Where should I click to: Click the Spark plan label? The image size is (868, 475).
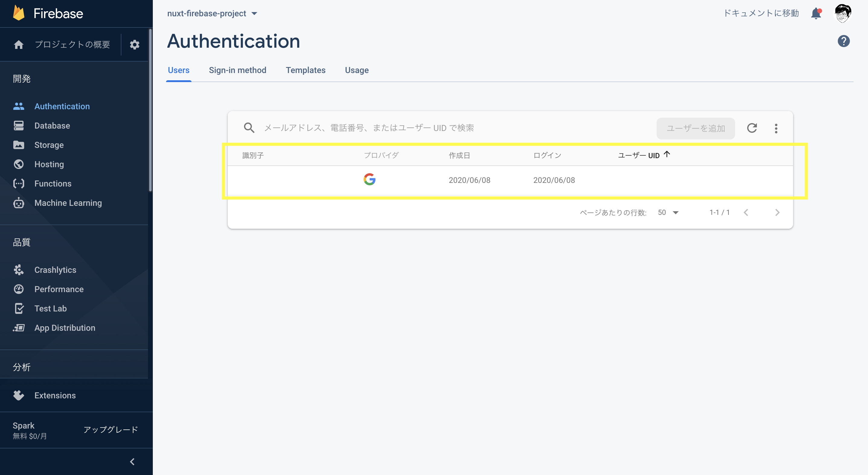tap(23, 426)
